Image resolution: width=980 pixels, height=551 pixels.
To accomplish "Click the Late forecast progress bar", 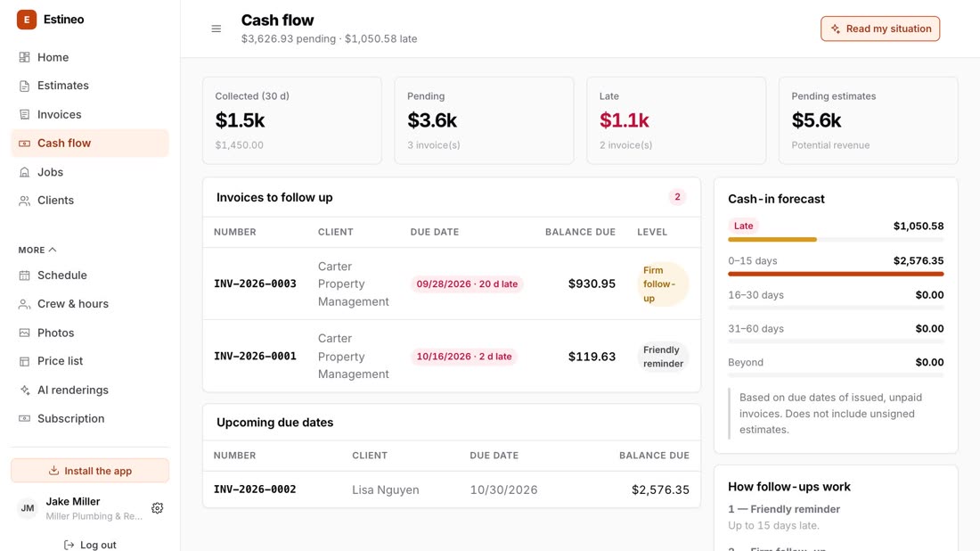I will click(x=836, y=240).
